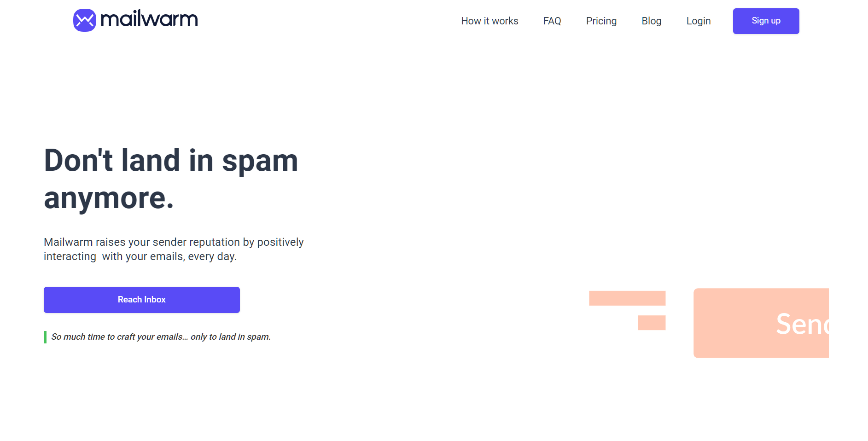868x441 pixels.
Task: Click "Mailwarm" at the start of the description
Action: 68,242
